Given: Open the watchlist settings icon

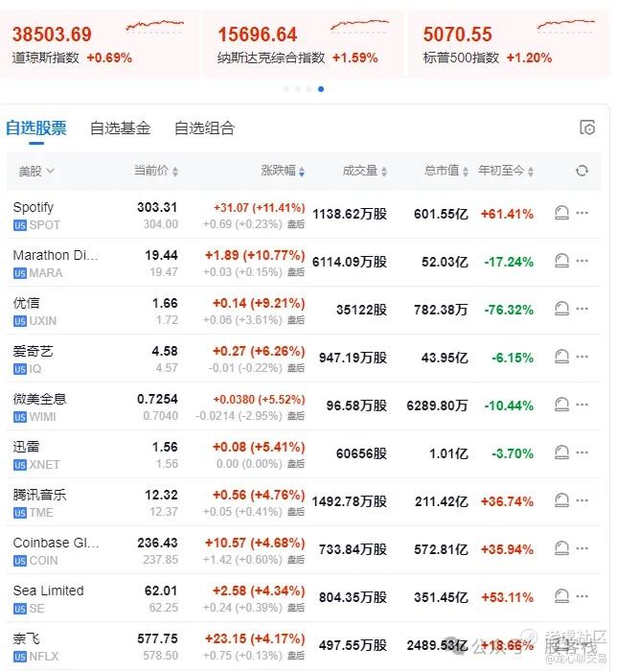Looking at the screenshot, I should point(587,127).
